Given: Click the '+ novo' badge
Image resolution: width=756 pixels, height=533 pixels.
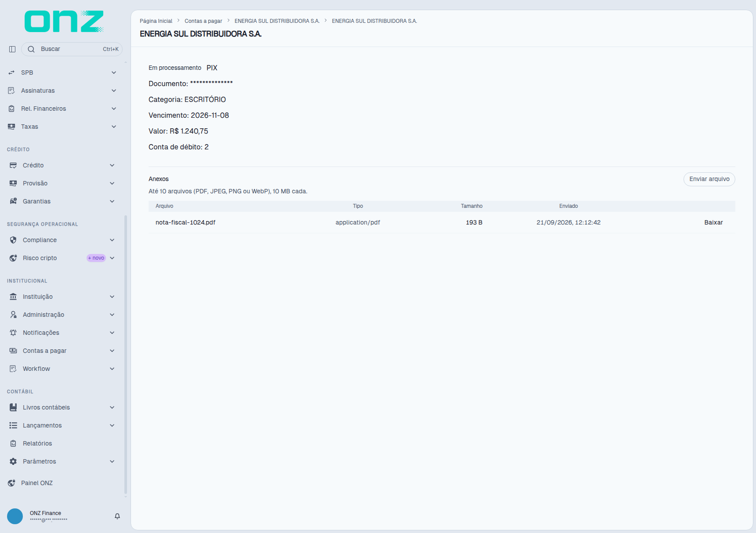Looking at the screenshot, I should (x=96, y=258).
